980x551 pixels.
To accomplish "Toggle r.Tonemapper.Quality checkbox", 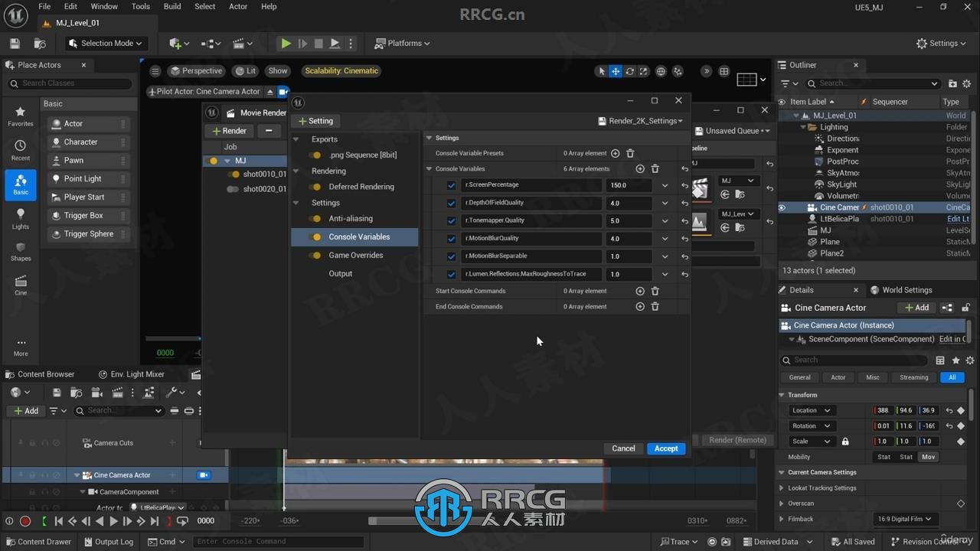I will [x=451, y=220].
